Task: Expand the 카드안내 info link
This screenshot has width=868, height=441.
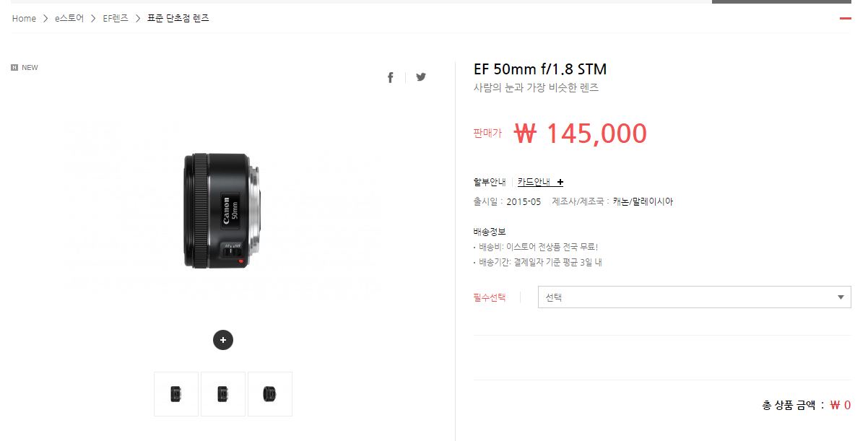Action: pos(534,182)
